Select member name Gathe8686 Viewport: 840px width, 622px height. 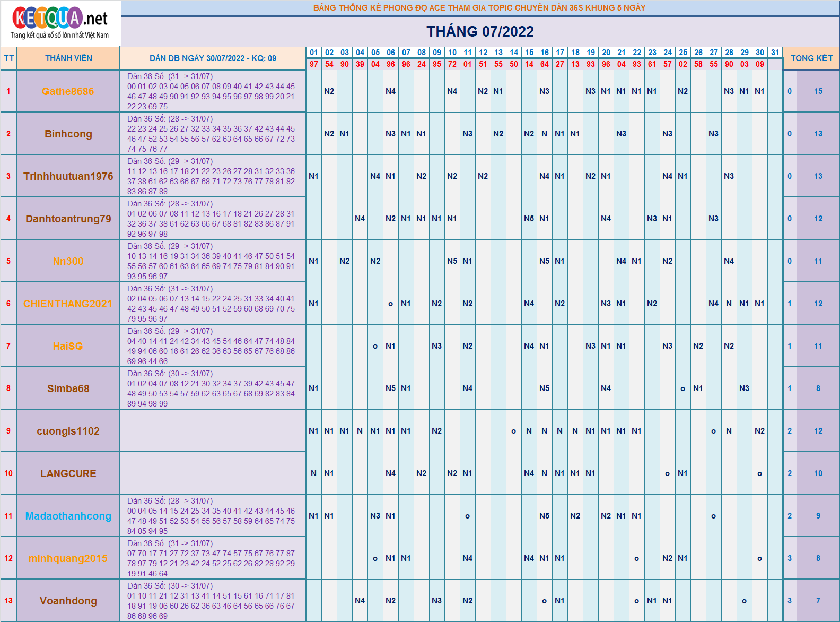(68, 91)
